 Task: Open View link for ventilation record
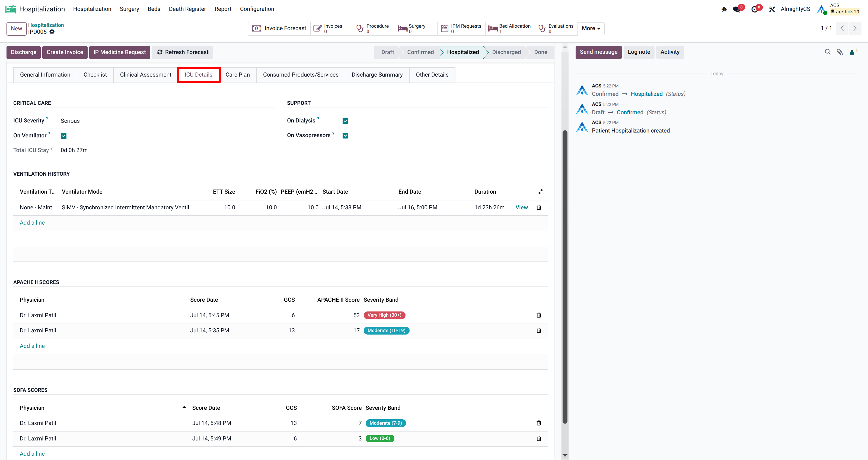(x=521, y=207)
